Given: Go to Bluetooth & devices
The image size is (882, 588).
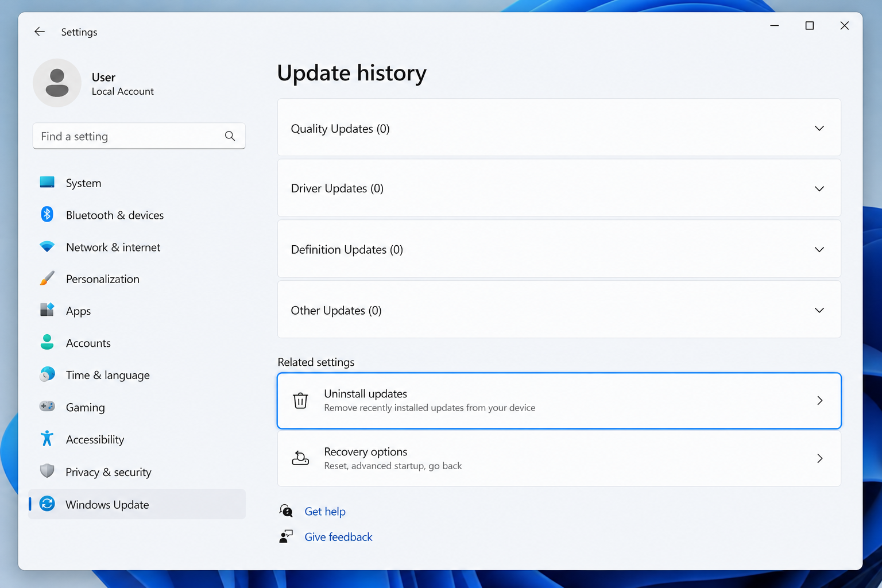Looking at the screenshot, I should [x=137, y=215].
